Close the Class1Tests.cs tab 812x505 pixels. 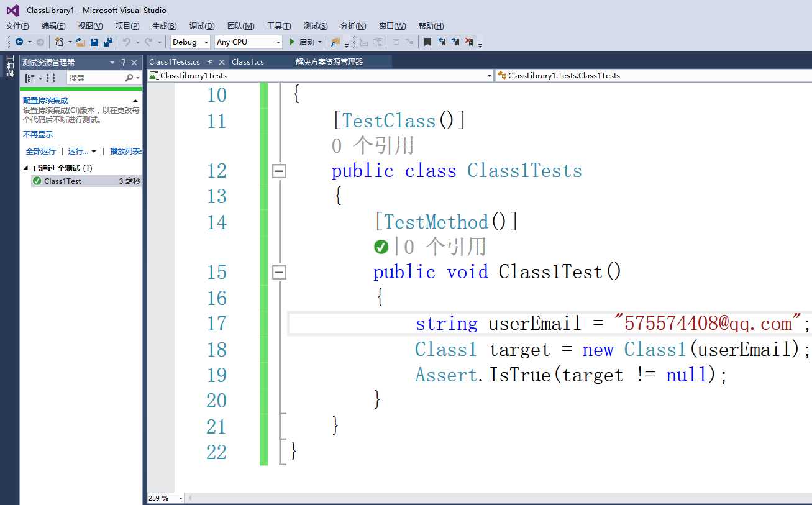pyautogui.click(x=222, y=61)
